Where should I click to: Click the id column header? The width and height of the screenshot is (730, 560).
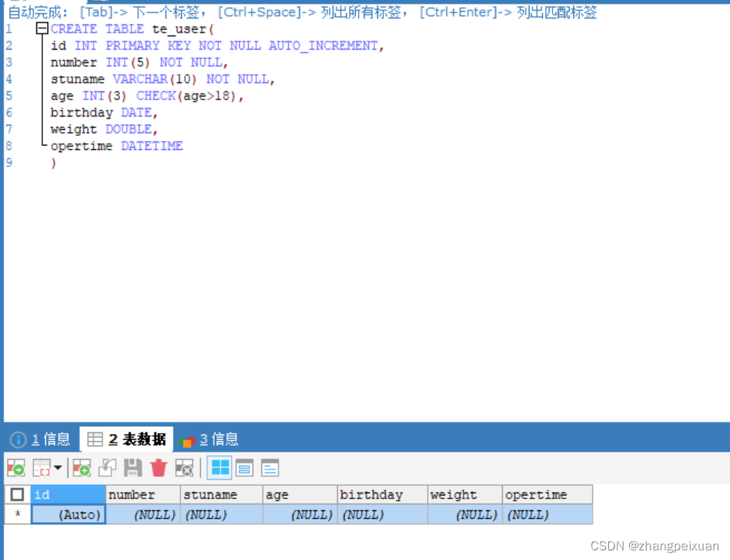68,495
